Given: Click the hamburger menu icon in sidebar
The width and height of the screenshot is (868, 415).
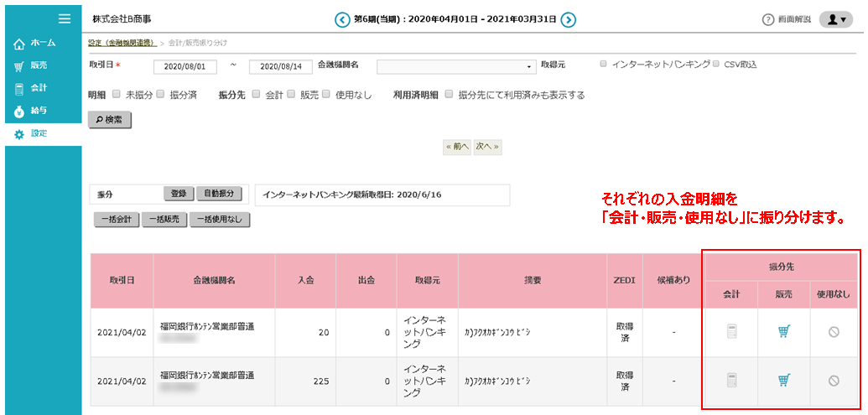Looking at the screenshot, I should 64,18.
